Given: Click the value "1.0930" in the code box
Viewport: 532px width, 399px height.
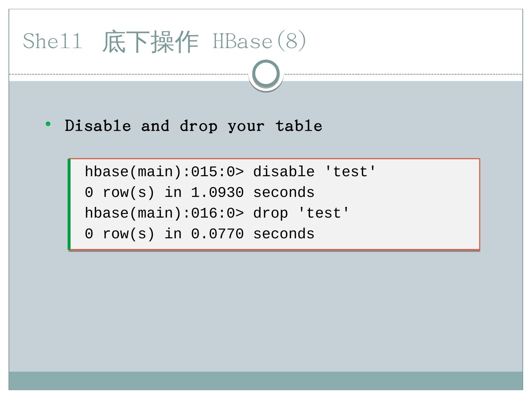Looking at the screenshot, I should tap(217, 192).
